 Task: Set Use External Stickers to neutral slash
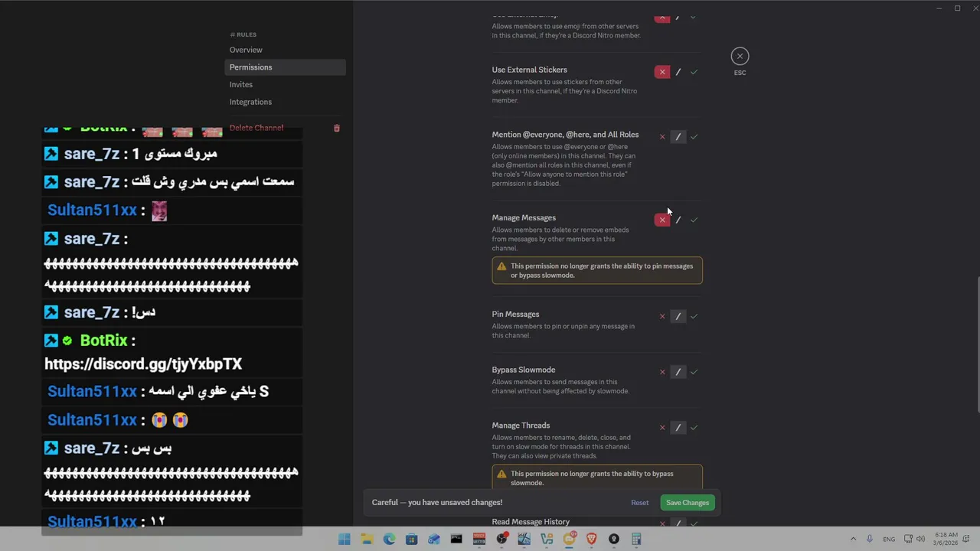[678, 72]
